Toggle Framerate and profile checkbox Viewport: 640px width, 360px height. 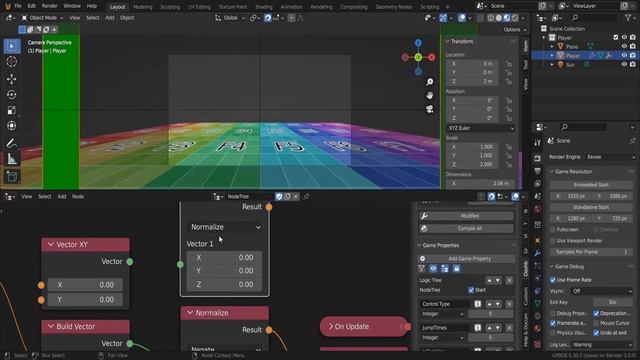click(553, 323)
